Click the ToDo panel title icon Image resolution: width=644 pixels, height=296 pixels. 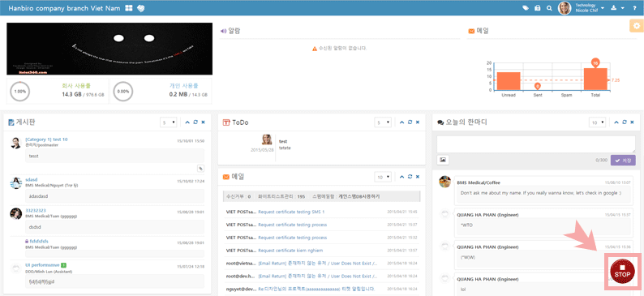pos(226,122)
